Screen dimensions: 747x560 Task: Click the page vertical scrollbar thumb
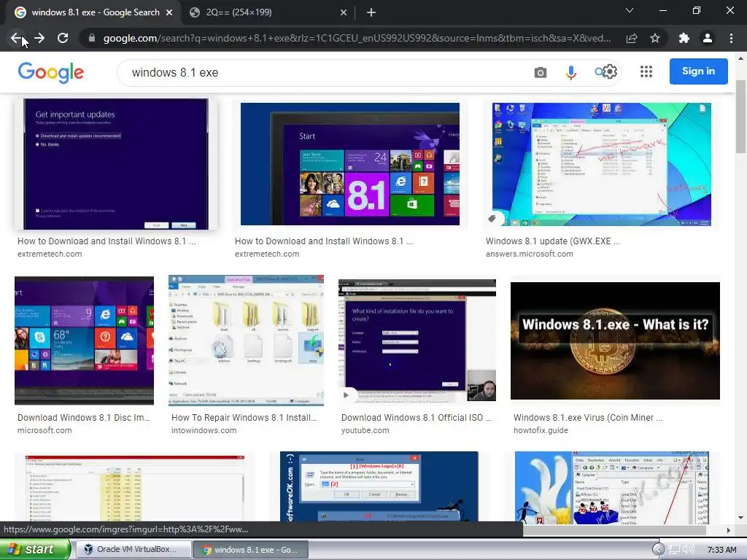[x=741, y=117]
